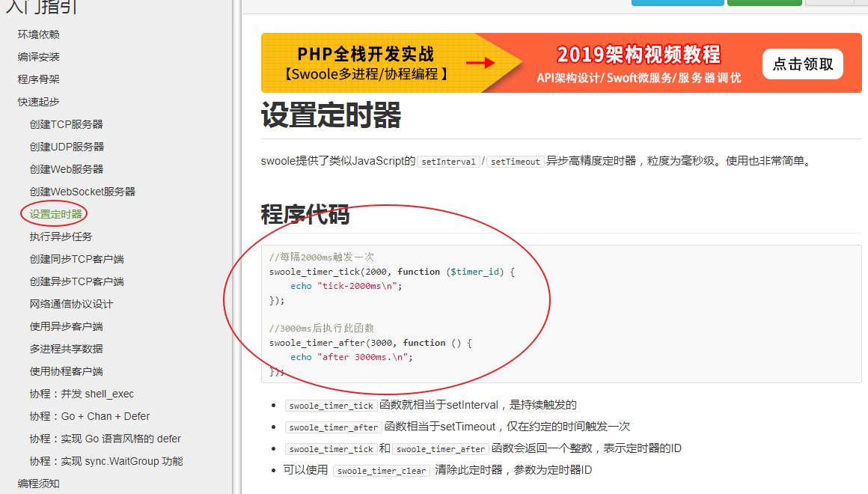Click the 2019架构视频教程 banner heading
This screenshot has width=868, height=494.
coord(638,55)
